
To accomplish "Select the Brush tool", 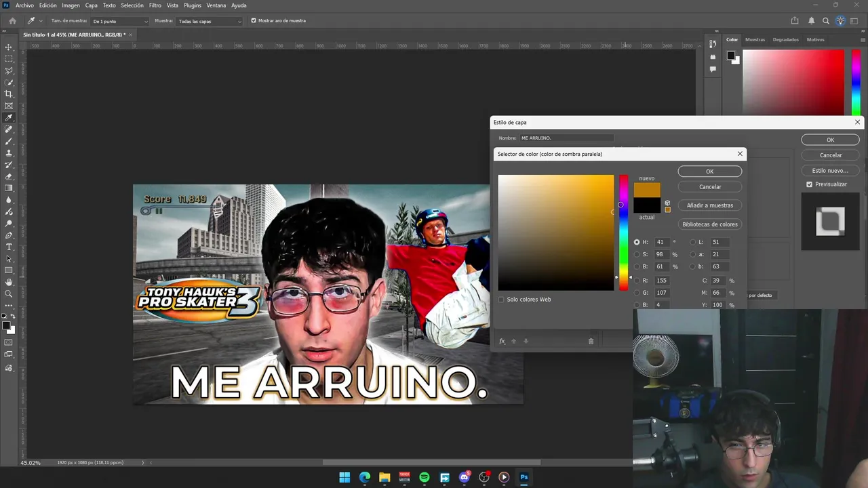I will (9, 141).
